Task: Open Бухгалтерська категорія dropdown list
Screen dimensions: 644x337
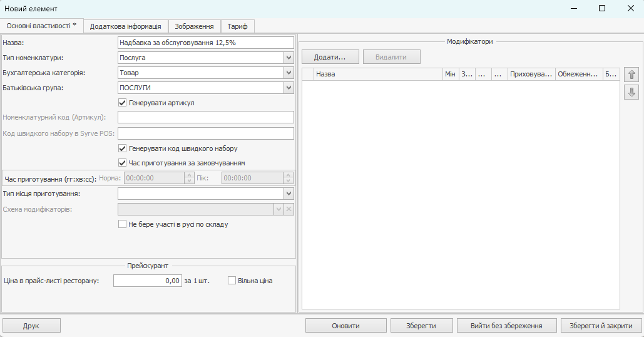Action: tap(289, 73)
